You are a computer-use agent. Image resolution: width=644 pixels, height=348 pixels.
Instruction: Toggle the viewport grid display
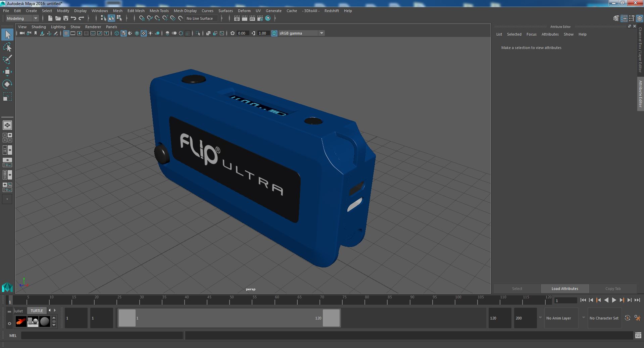(66, 33)
